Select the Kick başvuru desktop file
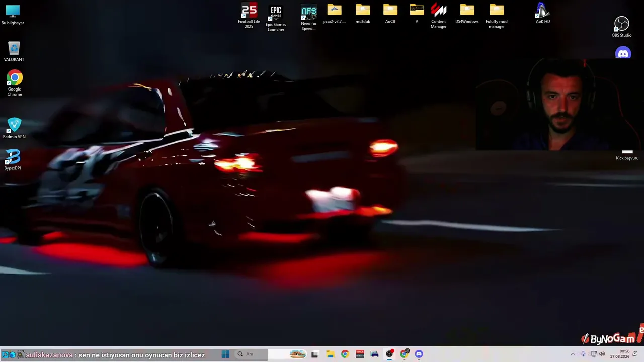The width and height of the screenshot is (644, 362). pyautogui.click(x=627, y=155)
